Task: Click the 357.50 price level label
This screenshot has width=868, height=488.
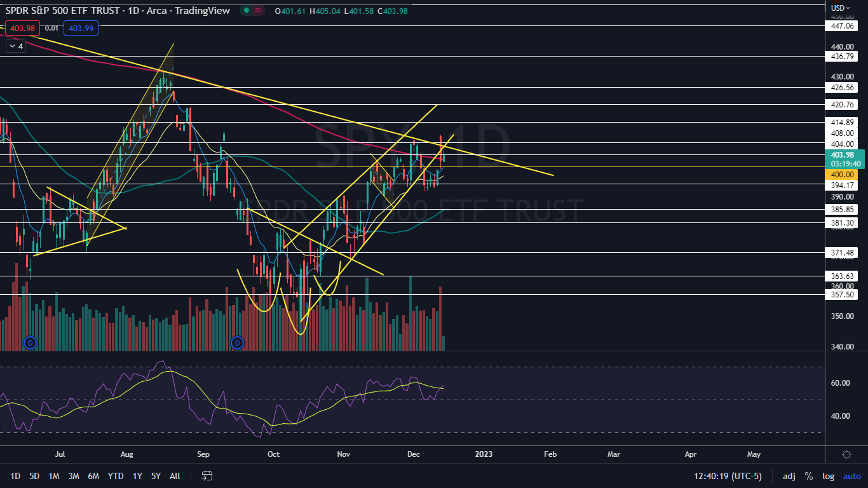Action: [x=842, y=295]
